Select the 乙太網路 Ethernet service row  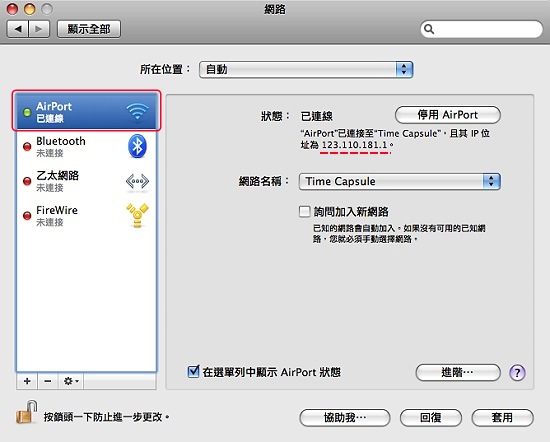tap(86, 181)
